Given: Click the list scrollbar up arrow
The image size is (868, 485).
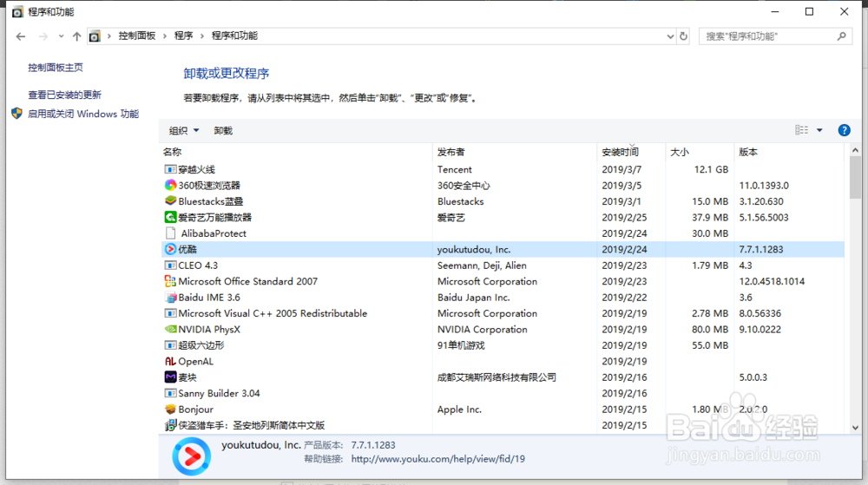Looking at the screenshot, I should 855,150.
